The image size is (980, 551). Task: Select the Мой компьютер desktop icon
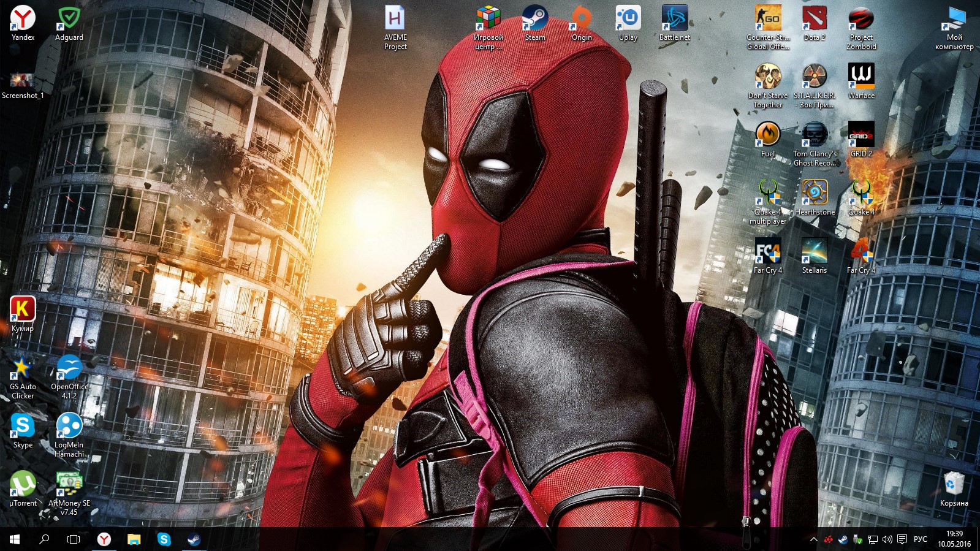[954, 28]
